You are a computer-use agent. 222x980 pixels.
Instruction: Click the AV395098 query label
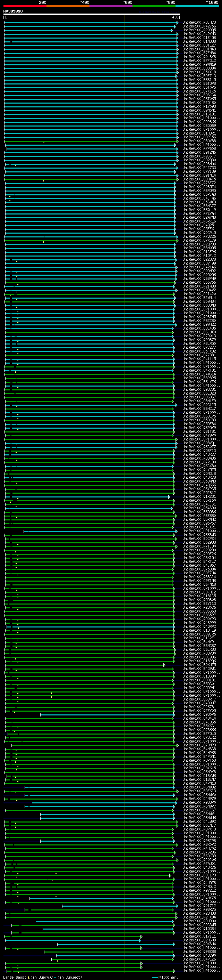[13, 11]
